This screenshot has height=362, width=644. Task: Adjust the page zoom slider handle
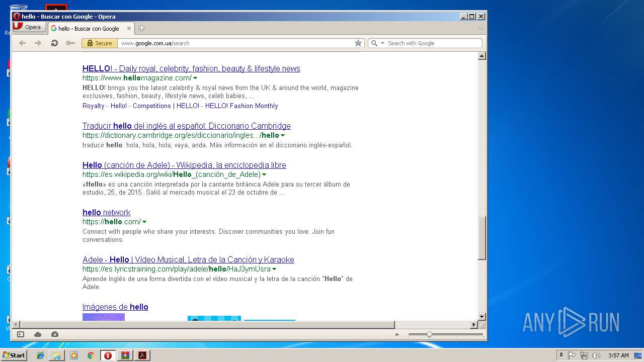pos(429,334)
